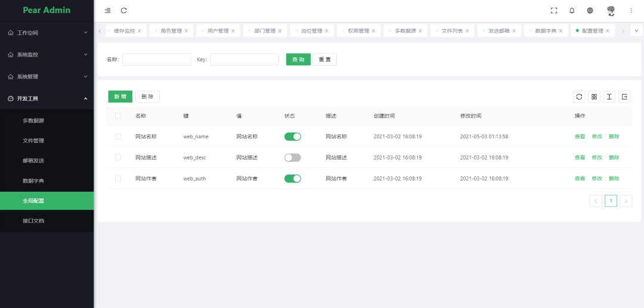Viewport: 644px width, 308px height.
Task: Open the column filter grid icon
Action: pyautogui.click(x=595, y=97)
